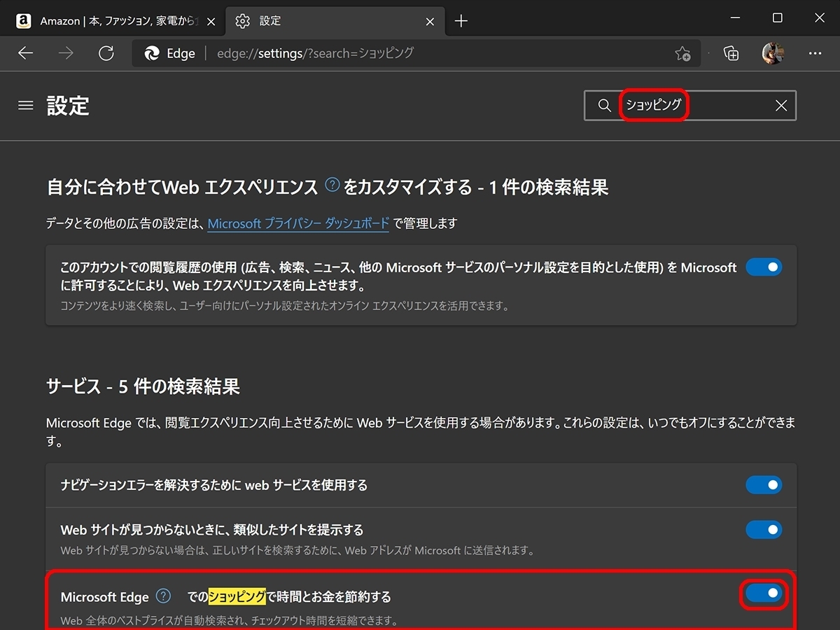The width and height of the screenshot is (840, 630).
Task: Click ナビゲーションエラーを解決する setting text
Action: pos(214,484)
